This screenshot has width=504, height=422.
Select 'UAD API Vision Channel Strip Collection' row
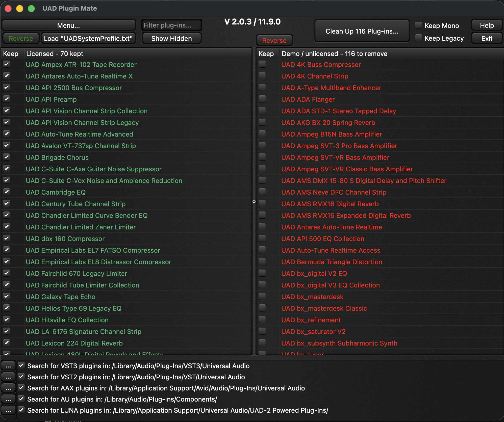point(127,111)
